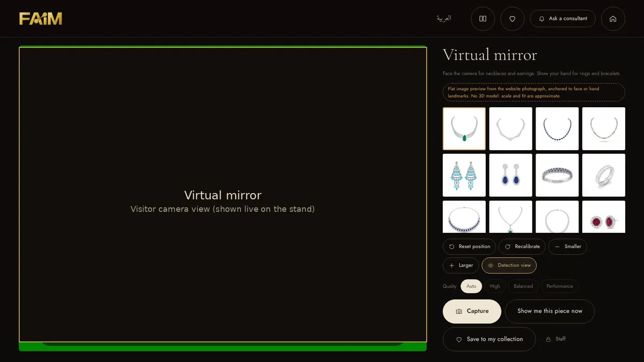Screen dimensions: 644x362
Task: Select the emerald pendant necklace thumbnail
Action: pos(464,129)
